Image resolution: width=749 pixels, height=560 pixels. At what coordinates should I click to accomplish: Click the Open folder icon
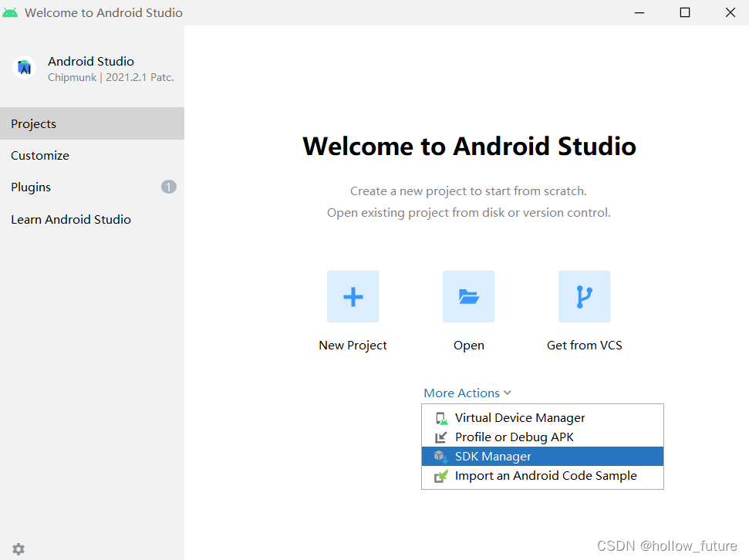(468, 297)
